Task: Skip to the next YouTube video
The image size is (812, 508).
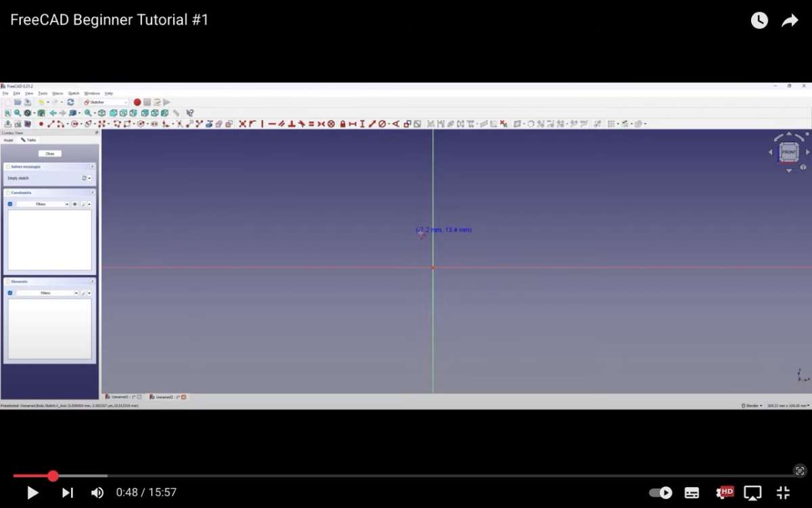Action: pos(67,492)
